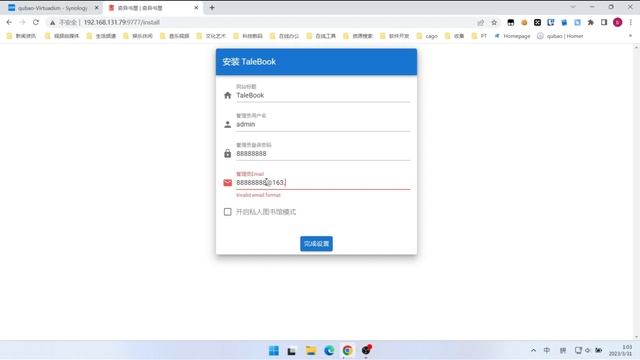This screenshot has height=360, width=640.
Task: Open the Homepage bookmark
Action: click(x=512, y=36)
